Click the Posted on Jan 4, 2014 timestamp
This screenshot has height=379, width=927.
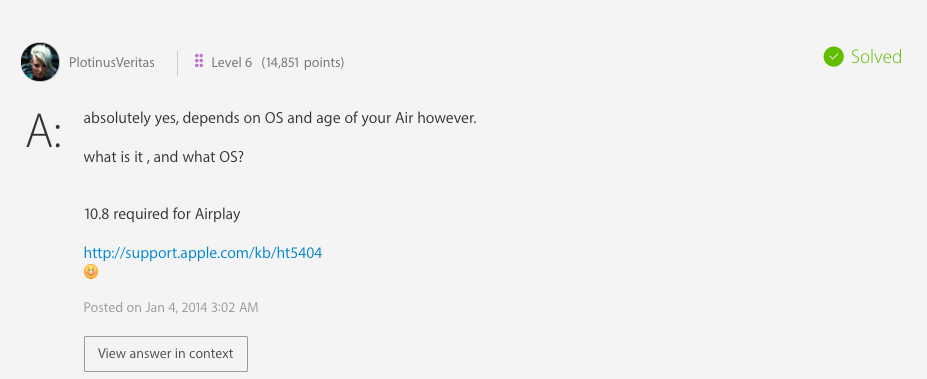coord(171,307)
